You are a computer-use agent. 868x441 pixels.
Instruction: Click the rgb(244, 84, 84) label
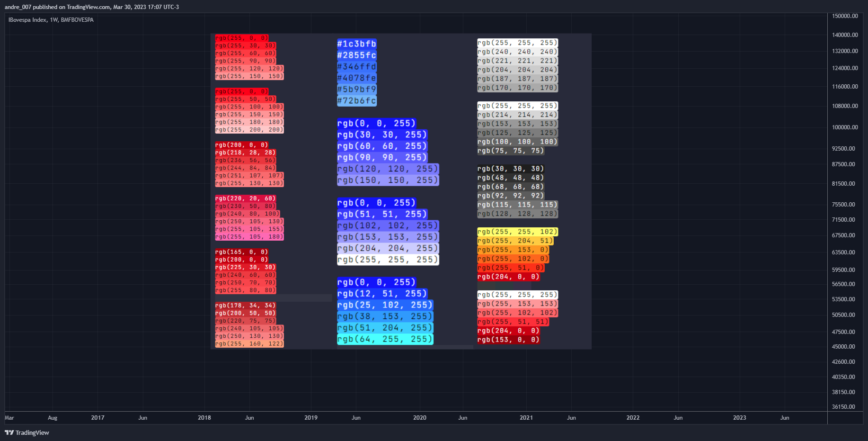pos(246,168)
